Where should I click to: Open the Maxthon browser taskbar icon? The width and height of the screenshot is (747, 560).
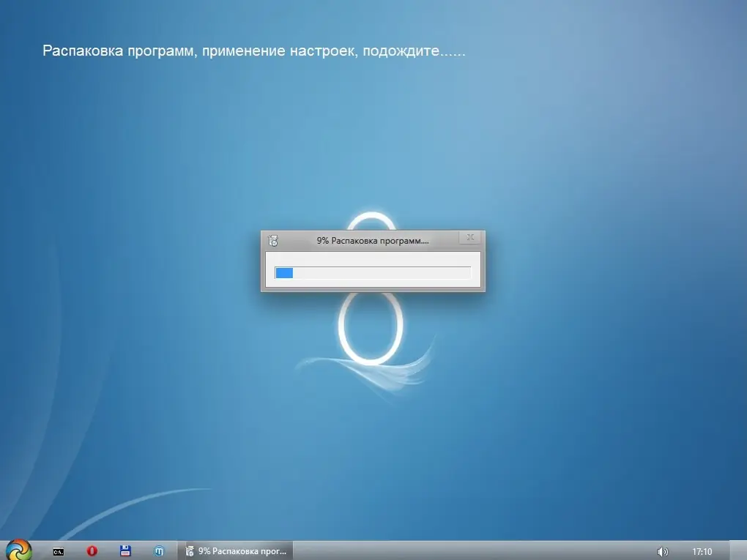tap(159, 551)
